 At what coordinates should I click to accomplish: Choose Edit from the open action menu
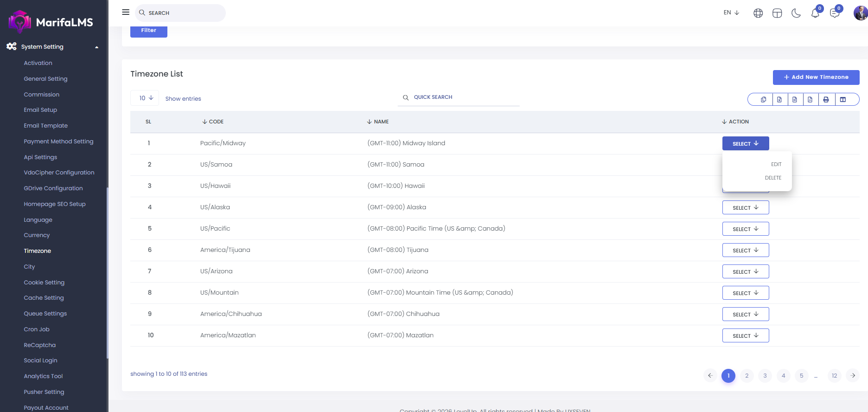(776, 164)
